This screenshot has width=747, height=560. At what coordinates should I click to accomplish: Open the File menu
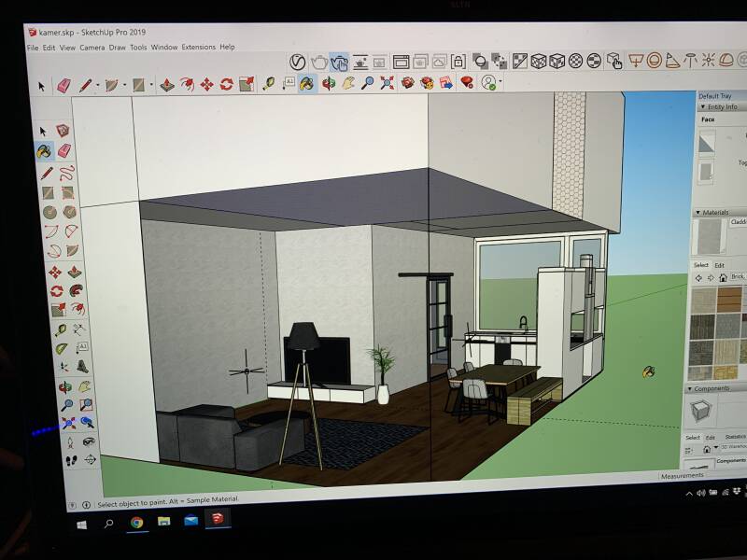tap(33, 48)
